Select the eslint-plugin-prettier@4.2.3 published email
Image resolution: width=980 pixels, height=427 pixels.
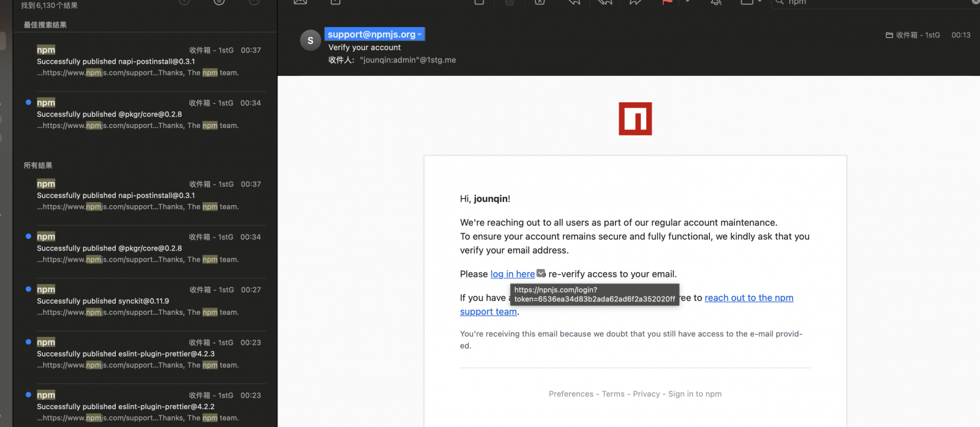(x=146, y=353)
